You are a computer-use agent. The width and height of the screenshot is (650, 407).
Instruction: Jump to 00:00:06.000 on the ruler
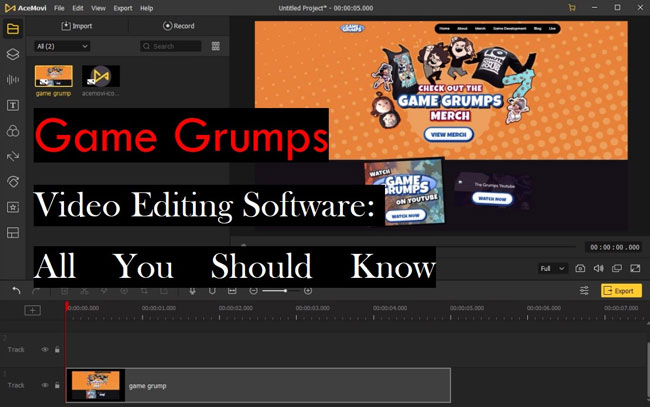point(543,308)
